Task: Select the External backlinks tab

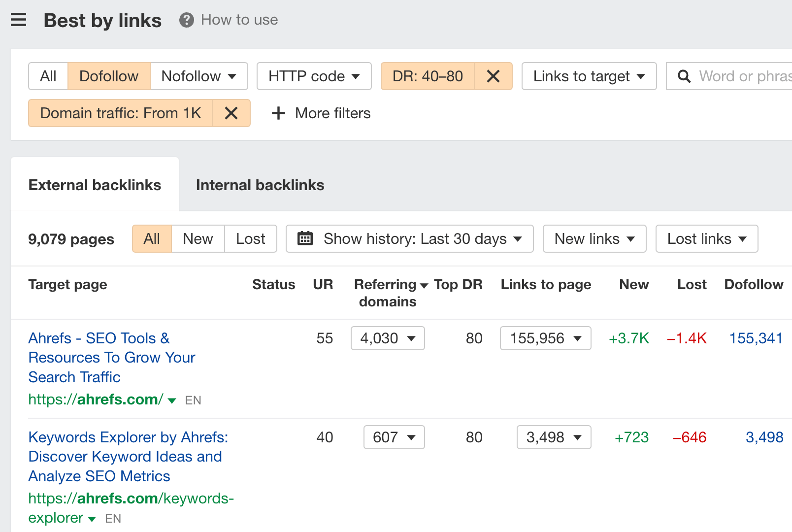Action: click(95, 185)
